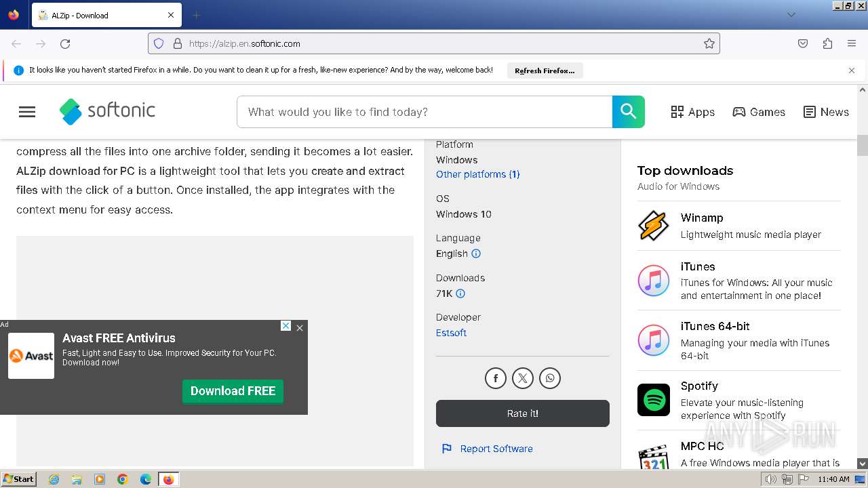Click the tracking protection shield icon
868x488 pixels.
pos(159,43)
